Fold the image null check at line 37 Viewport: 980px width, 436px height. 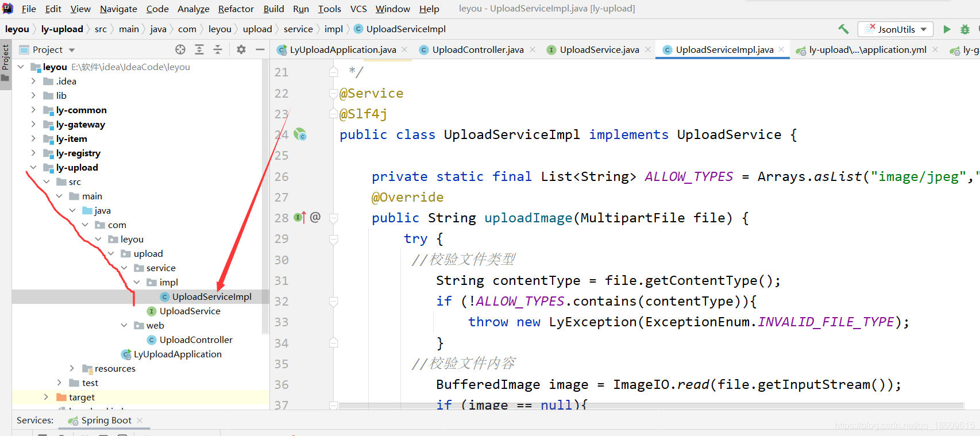[x=333, y=405]
